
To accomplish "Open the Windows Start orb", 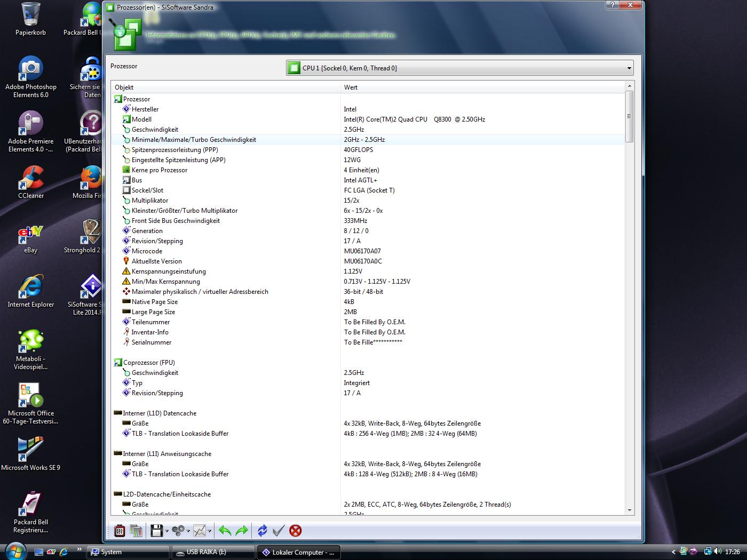I will tap(15, 551).
